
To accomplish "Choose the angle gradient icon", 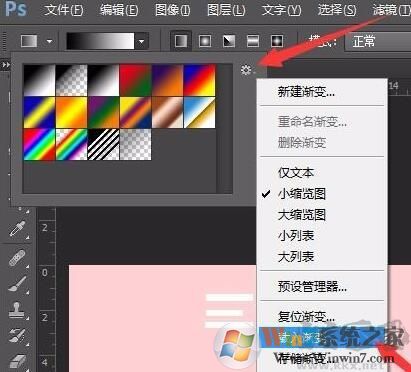I will [x=229, y=41].
